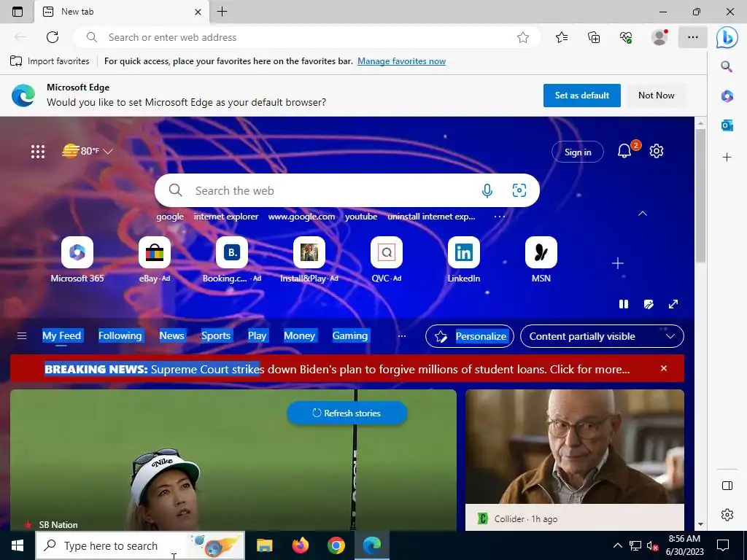Open Settings and more (three dots)
Image resolution: width=747 pixels, height=560 pixels.
click(x=693, y=37)
